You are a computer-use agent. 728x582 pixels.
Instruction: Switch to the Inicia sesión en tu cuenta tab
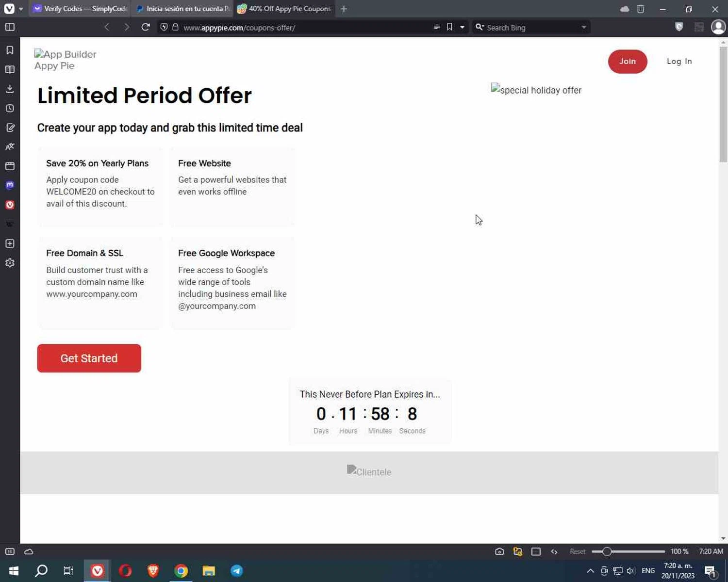coord(183,9)
